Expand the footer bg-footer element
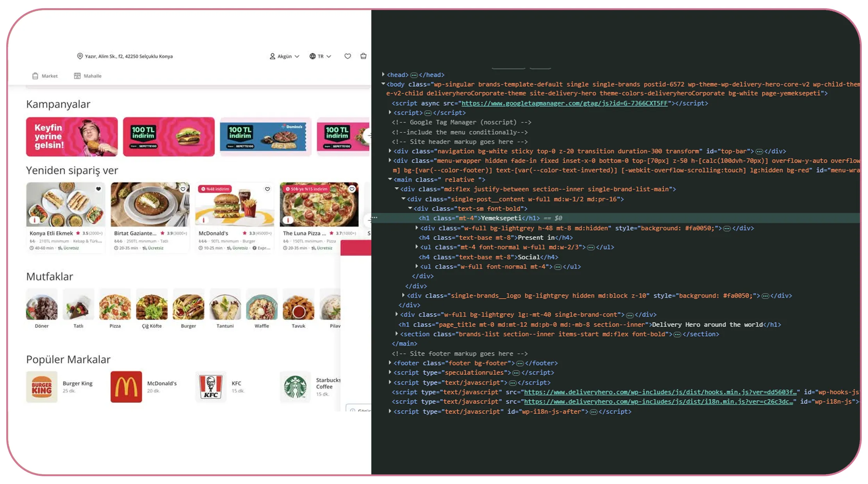Screen dimensions: 868x484 pyautogui.click(x=390, y=363)
